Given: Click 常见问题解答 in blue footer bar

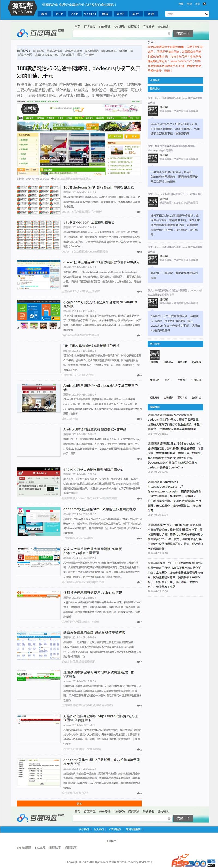Looking at the screenshot, I should (133, 829).
